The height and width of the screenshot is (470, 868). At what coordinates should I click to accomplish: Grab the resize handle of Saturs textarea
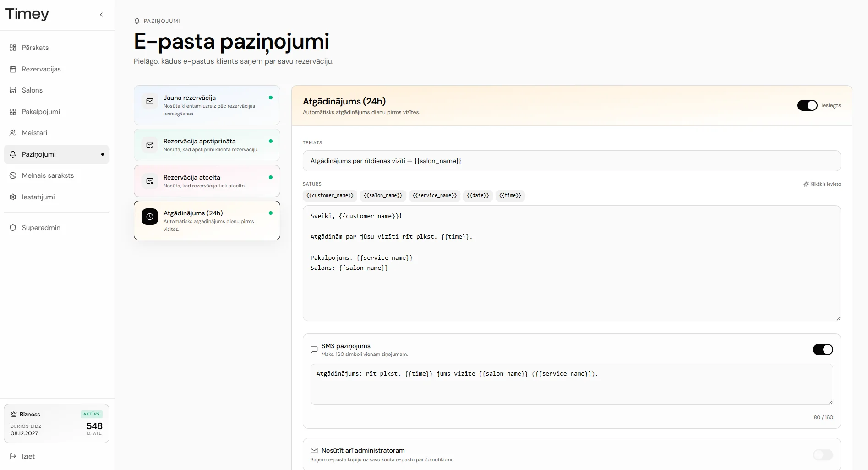point(838,318)
